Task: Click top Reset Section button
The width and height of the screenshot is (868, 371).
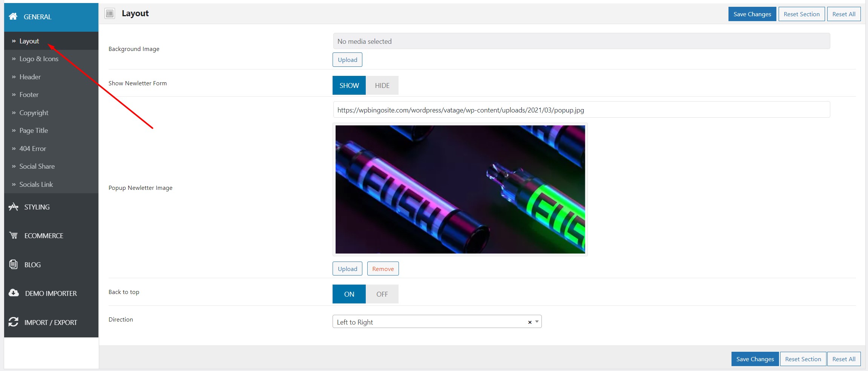Action: coord(802,14)
